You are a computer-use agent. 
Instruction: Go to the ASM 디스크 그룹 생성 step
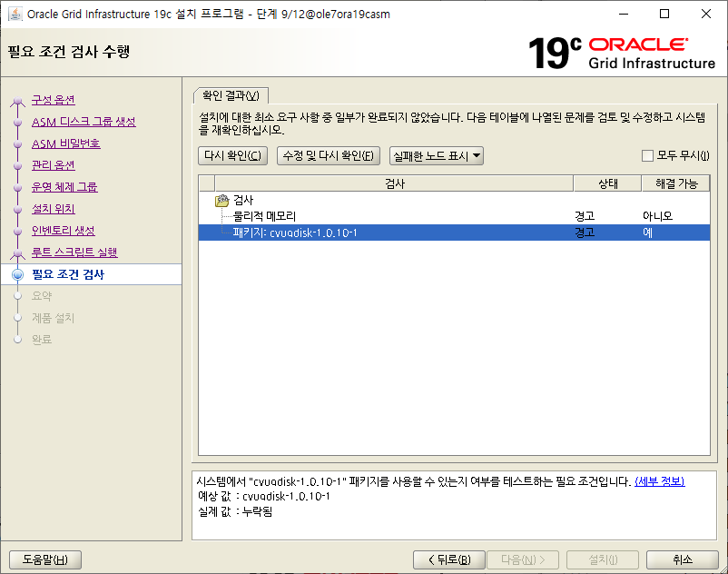[x=84, y=122]
